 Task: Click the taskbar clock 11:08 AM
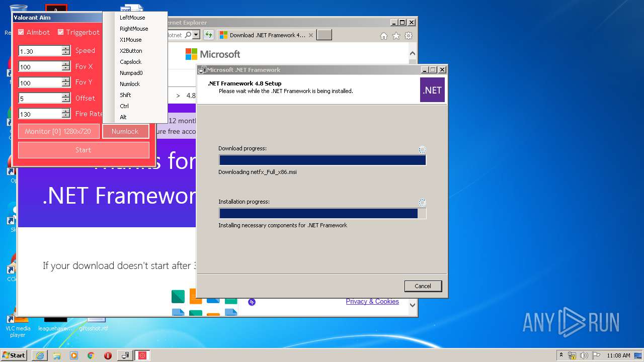pos(618,355)
